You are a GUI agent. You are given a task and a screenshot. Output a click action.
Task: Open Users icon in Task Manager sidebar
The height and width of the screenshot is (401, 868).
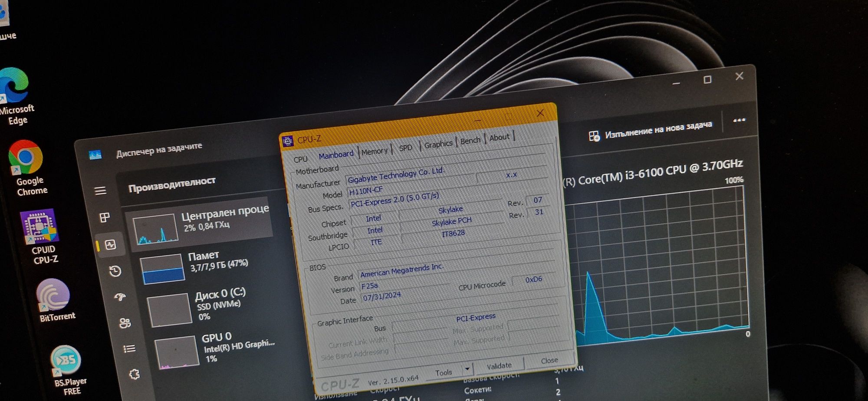click(x=125, y=323)
